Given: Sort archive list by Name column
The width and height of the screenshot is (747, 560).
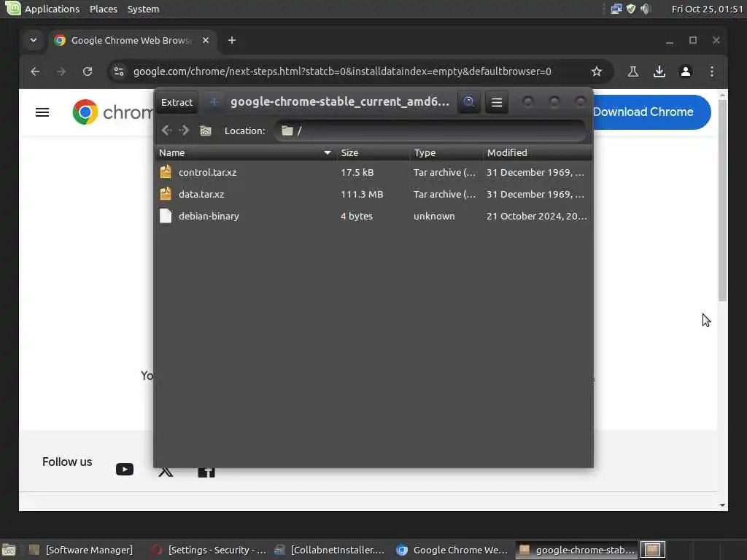Looking at the screenshot, I should pyautogui.click(x=245, y=153).
